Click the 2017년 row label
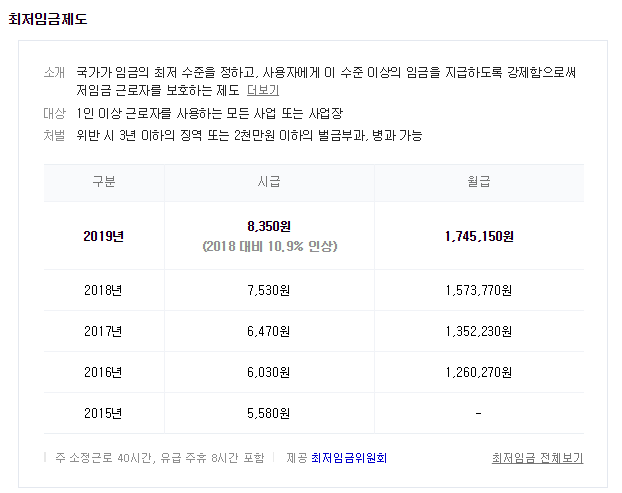 click(x=103, y=331)
